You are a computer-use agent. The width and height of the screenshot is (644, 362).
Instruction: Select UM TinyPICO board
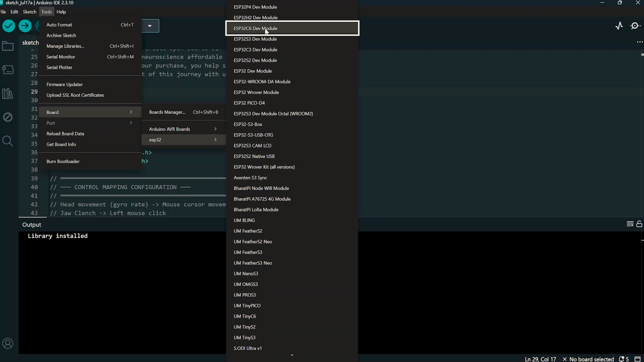tap(292, 306)
